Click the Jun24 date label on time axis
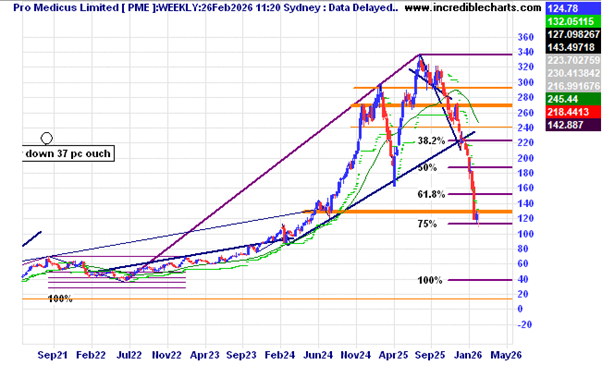The image size is (602, 365). [x=318, y=355]
